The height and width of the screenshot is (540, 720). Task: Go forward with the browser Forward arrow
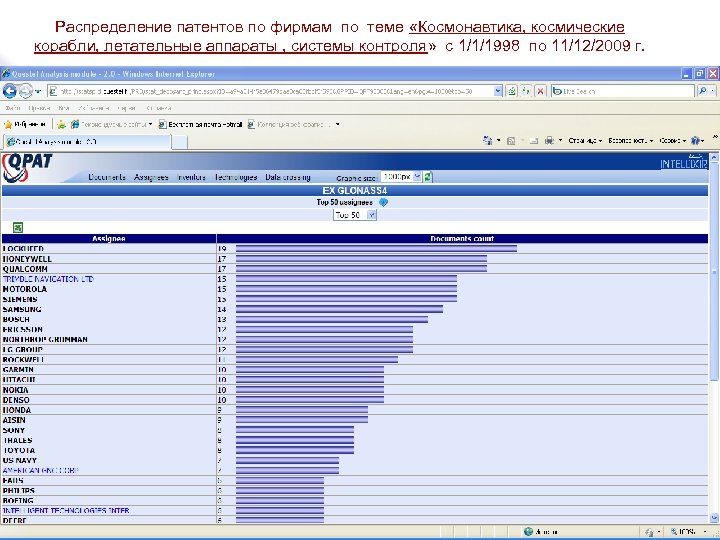25,91
